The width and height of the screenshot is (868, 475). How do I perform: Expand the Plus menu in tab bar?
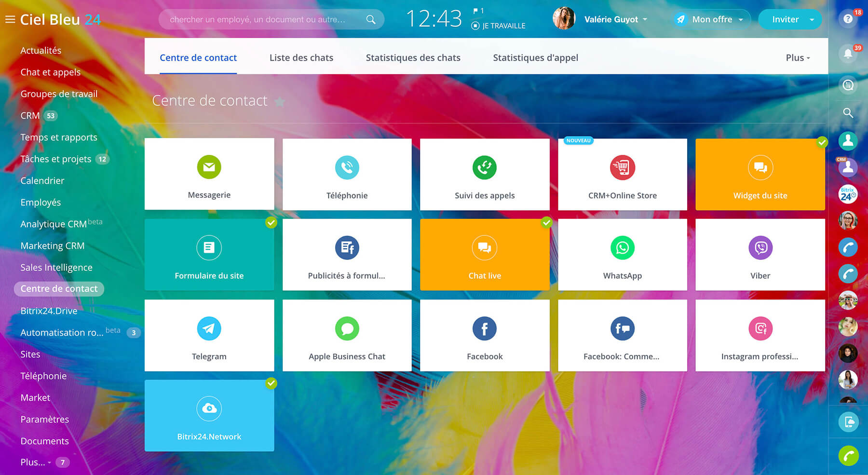(798, 58)
